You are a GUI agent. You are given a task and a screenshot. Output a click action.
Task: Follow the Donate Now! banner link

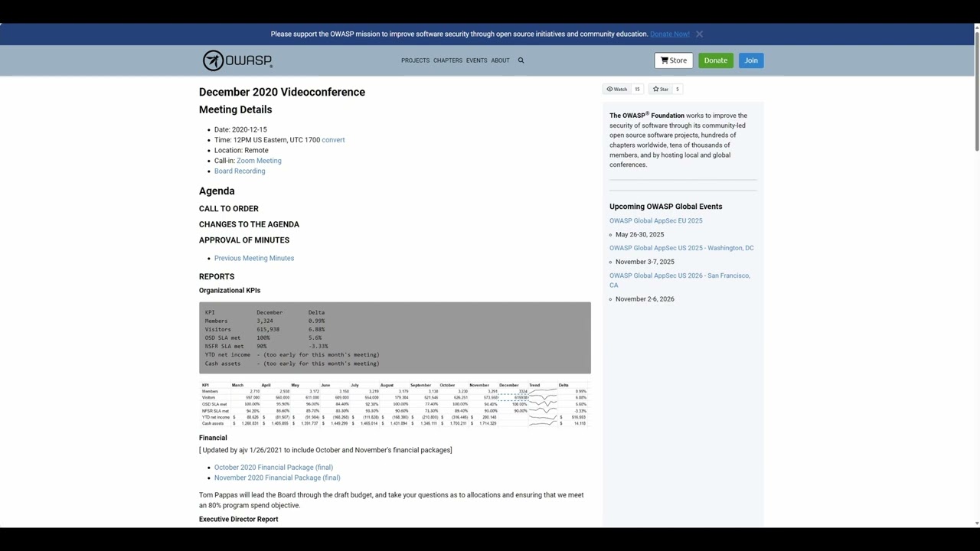[x=670, y=34]
